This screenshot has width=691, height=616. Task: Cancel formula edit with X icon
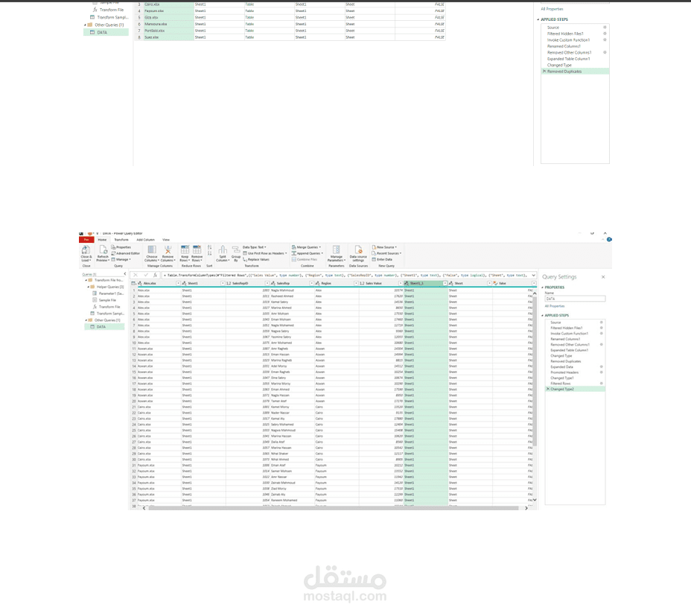click(x=136, y=275)
